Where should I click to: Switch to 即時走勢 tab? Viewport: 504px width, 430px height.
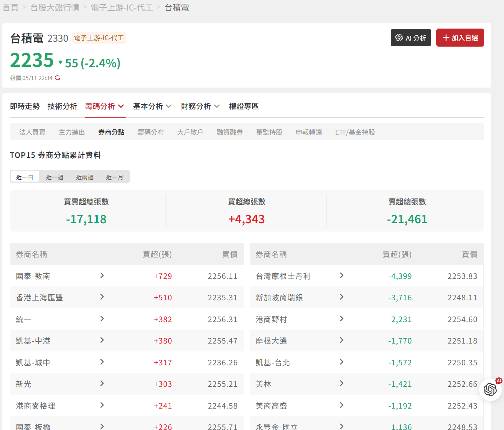coord(25,106)
